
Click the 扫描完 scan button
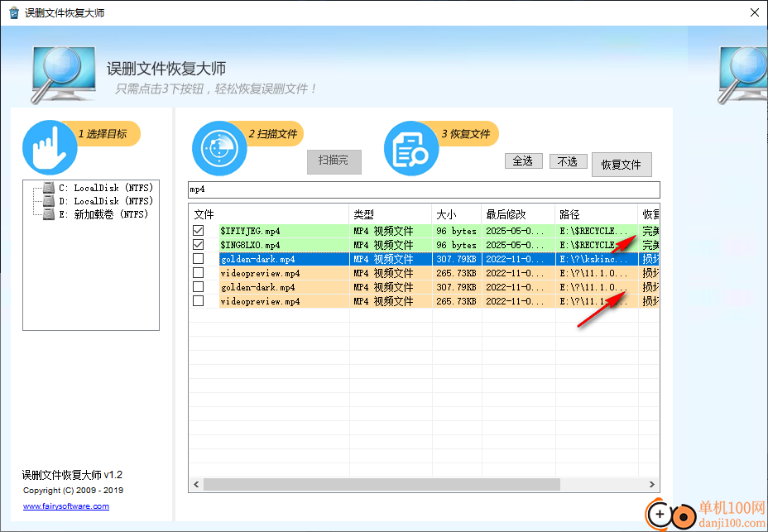(334, 161)
